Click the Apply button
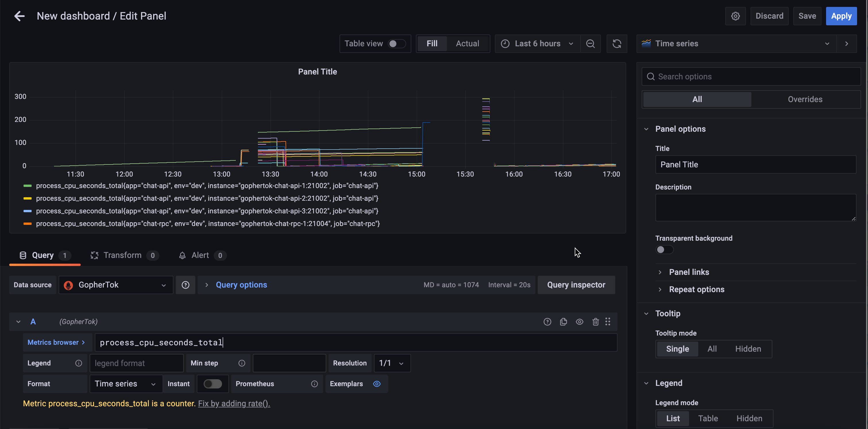Image resolution: width=868 pixels, height=429 pixels. pos(841,16)
